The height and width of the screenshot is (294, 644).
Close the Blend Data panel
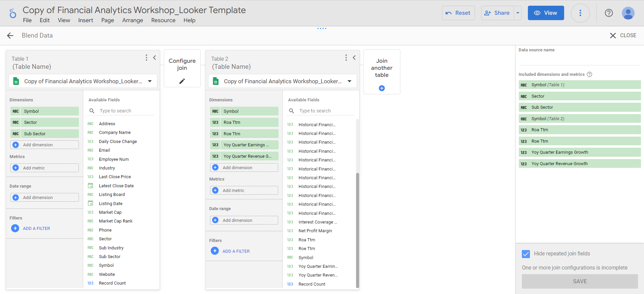tap(623, 36)
